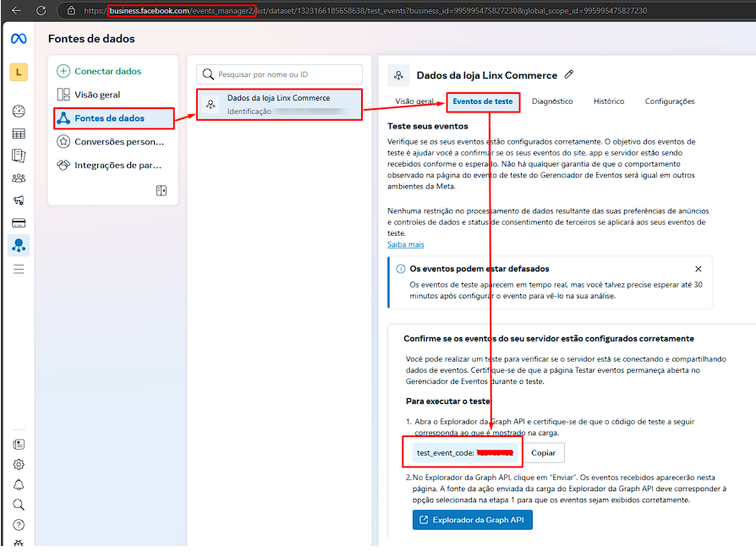756x552 pixels.
Task: Click the handshake icon beside Integrações de par…
Action: pyautogui.click(x=63, y=165)
